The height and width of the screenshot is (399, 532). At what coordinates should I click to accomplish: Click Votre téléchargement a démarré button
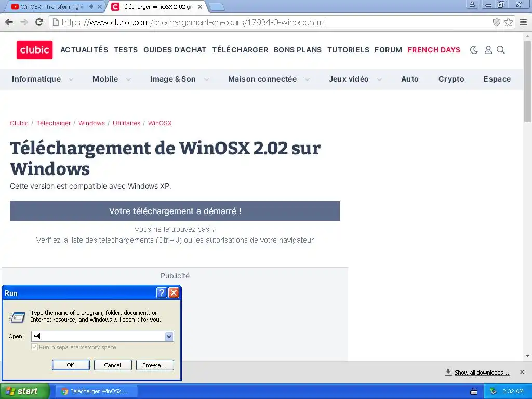pyautogui.click(x=175, y=211)
